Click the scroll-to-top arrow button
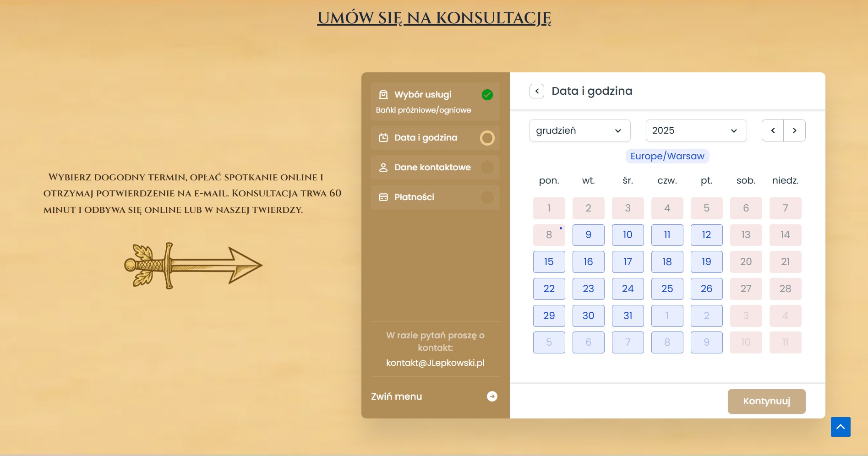The height and width of the screenshot is (456, 868). pyautogui.click(x=841, y=427)
